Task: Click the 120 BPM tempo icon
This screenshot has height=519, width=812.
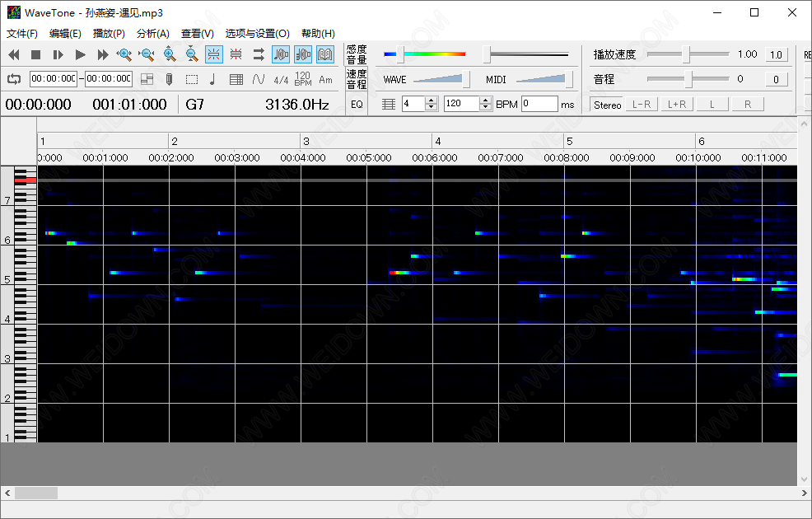Action: coord(303,79)
